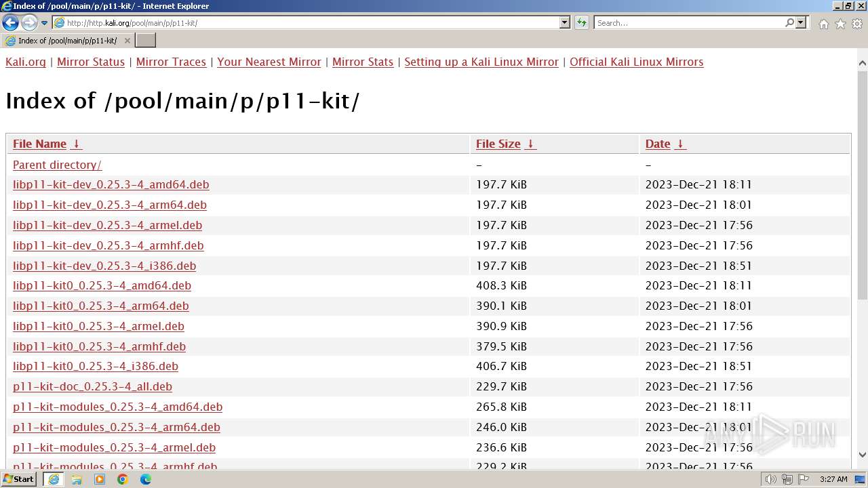868x488 pixels.
Task: Click the Date descending arrow
Action: coord(680,144)
